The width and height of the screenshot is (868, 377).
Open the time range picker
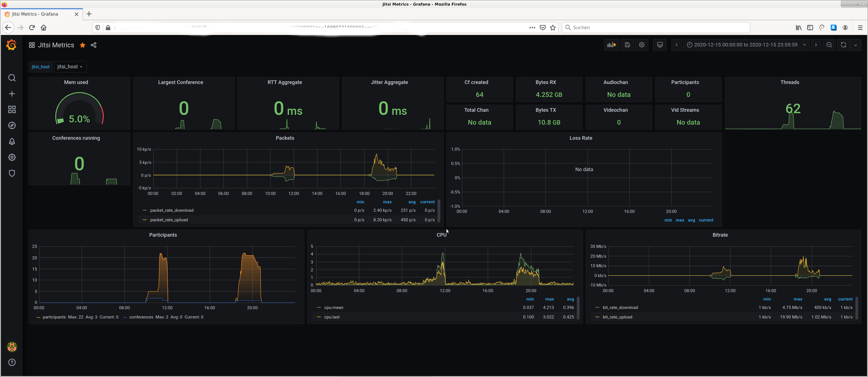(x=746, y=45)
